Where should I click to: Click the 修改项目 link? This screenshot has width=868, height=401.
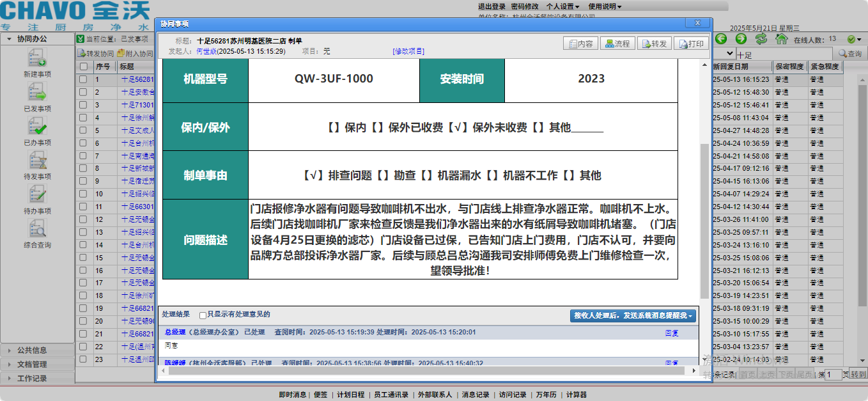click(408, 51)
